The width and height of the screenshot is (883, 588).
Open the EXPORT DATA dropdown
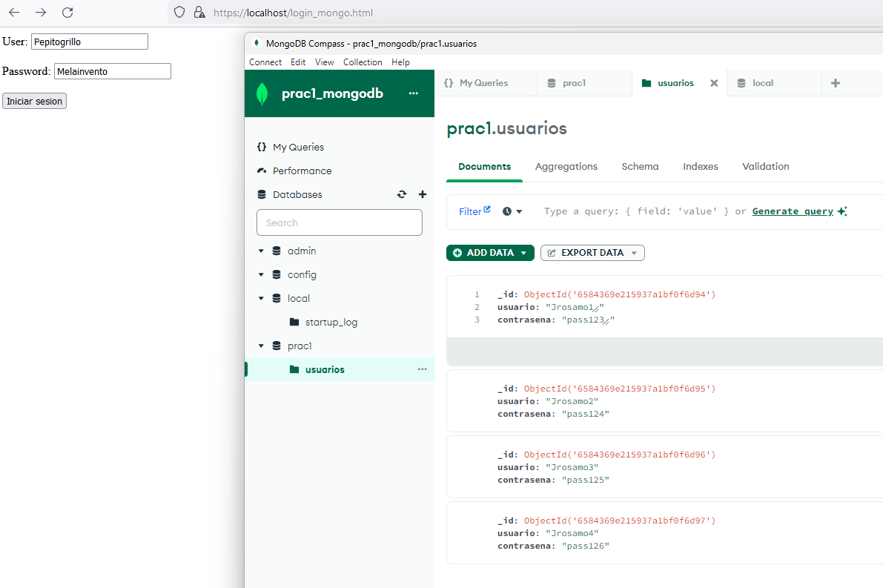coord(592,253)
